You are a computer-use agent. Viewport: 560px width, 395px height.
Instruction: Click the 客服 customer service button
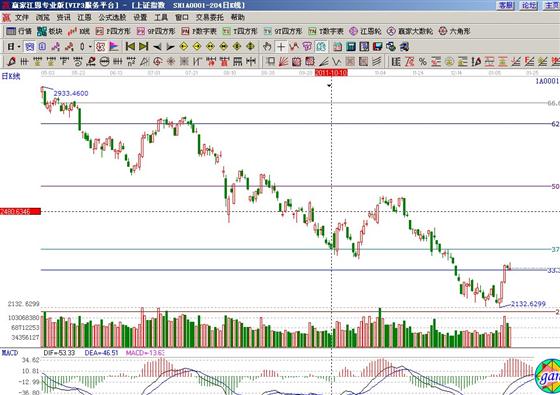(x=505, y=5)
